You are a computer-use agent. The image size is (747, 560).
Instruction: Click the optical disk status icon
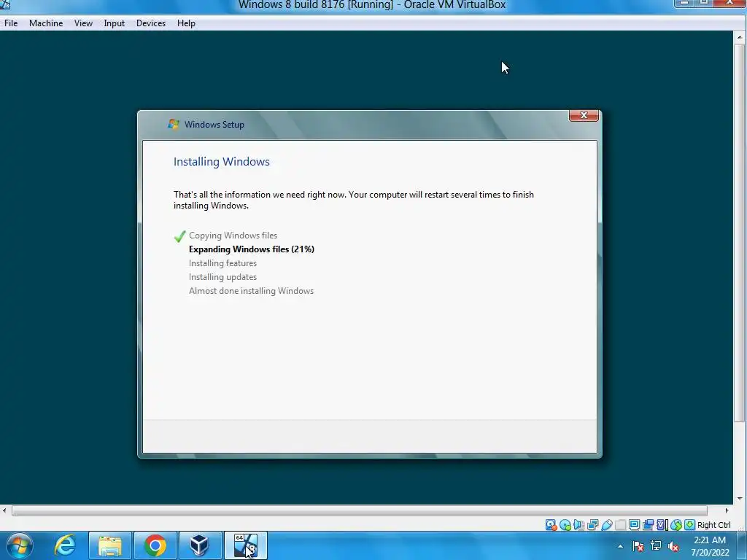[565, 525]
